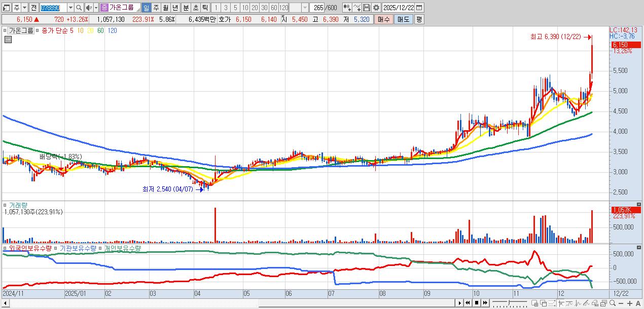644x309 pixels.
Task: Click the speaker sound icon in toolbar
Action: (x=89, y=8)
